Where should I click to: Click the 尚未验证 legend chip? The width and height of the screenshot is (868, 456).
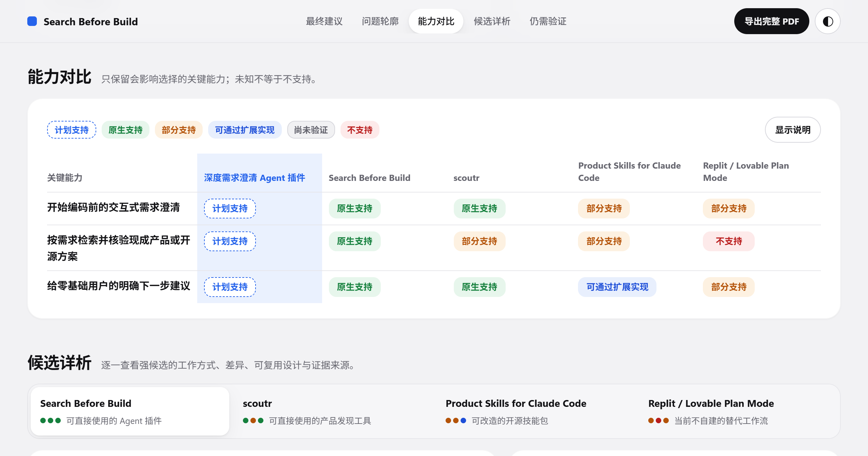coord(311,130)
